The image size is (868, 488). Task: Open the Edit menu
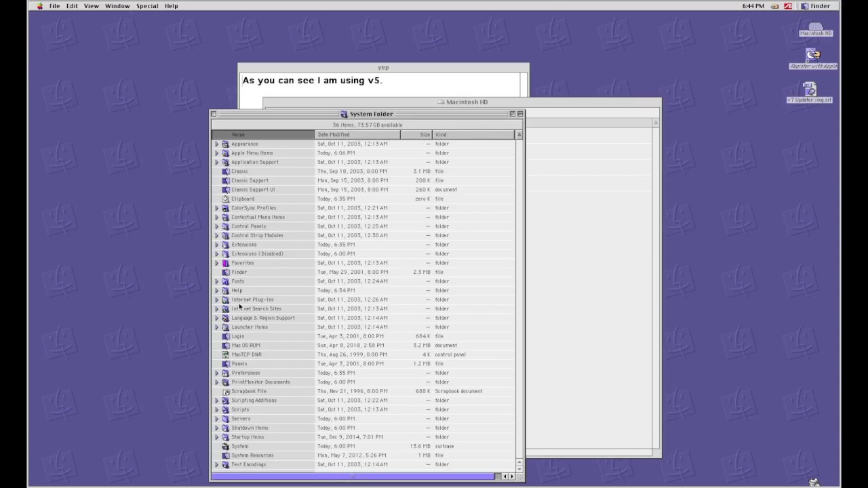click(72, 6)
